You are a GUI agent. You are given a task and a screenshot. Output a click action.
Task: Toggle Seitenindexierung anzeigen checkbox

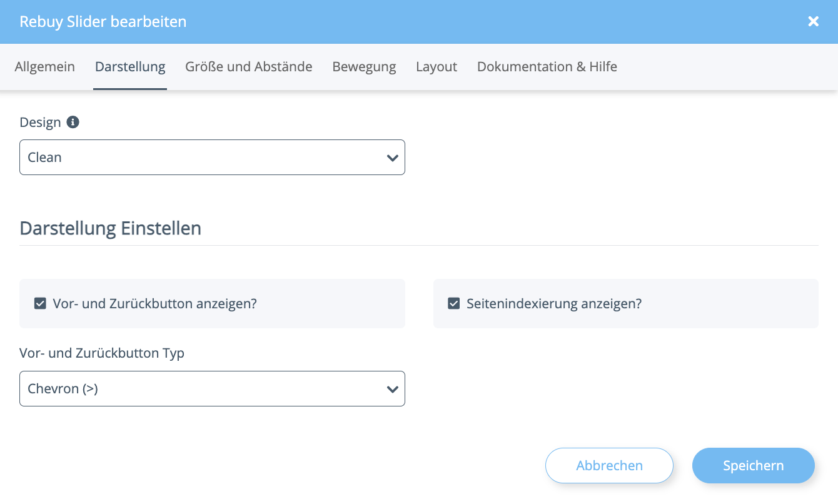(x=454, y=304)
